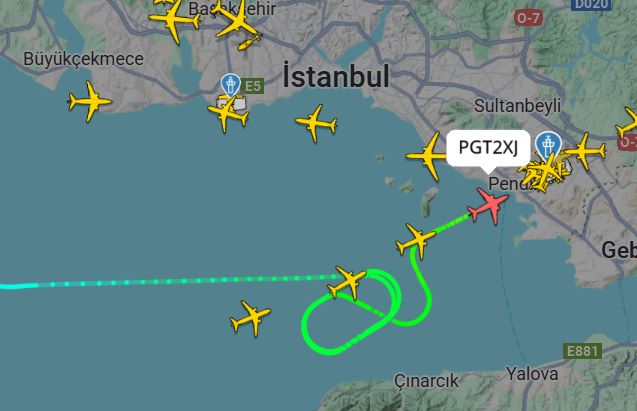Click the İstanbul city label
The image size is (637, 411).
click(336, 76)
